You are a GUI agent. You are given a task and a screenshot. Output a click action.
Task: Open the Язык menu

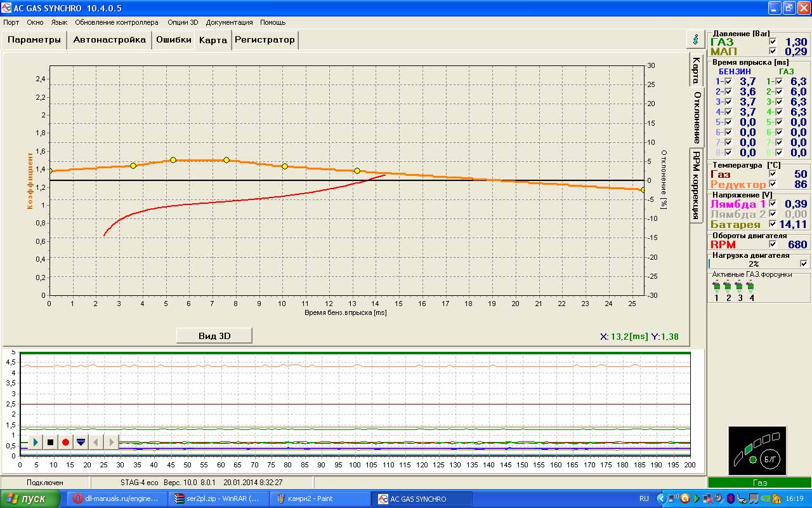[x=59, y=22]
